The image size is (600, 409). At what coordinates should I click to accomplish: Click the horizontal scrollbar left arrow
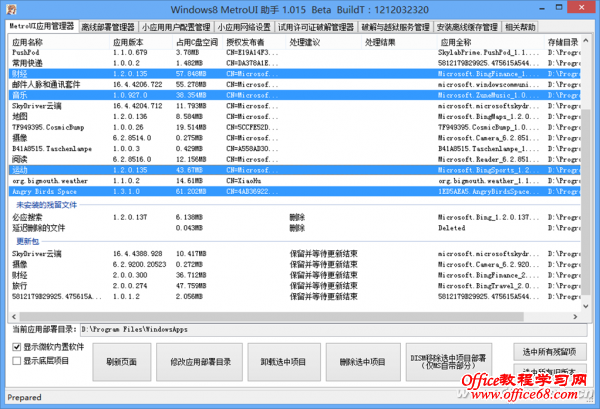point(14,316)
